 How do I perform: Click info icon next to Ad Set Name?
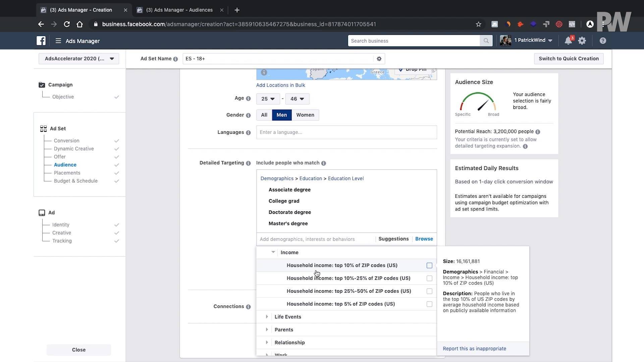point(175,59)
